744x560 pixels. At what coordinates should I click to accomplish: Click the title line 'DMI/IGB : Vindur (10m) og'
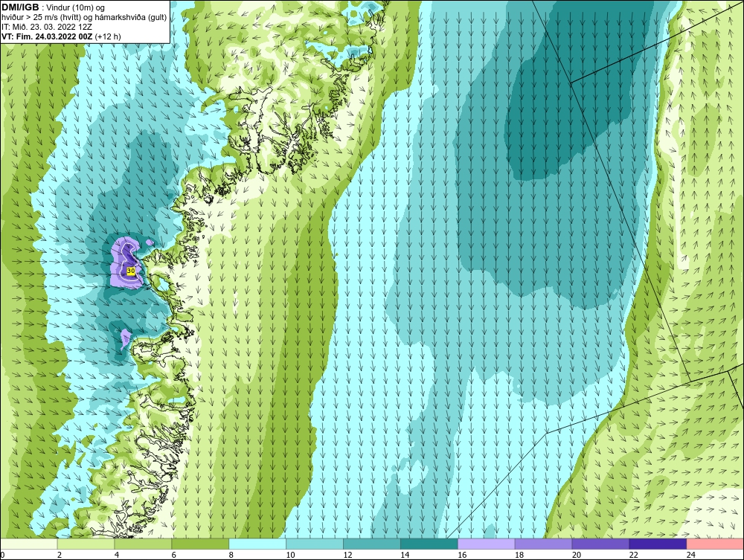coord(54,7)
